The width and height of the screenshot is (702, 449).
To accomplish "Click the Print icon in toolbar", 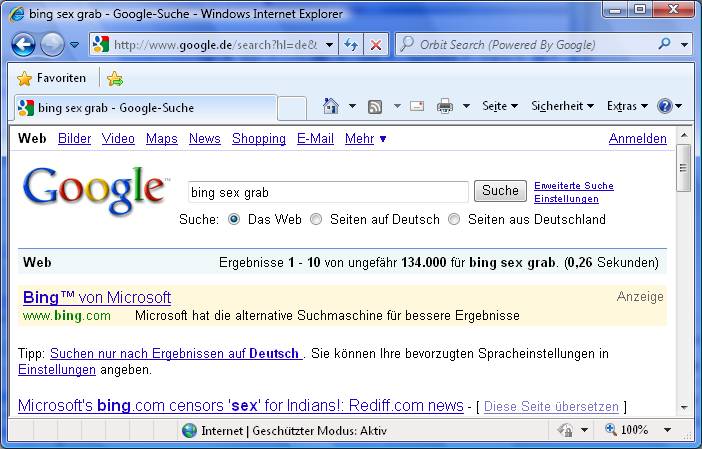I will coord(444,106).
